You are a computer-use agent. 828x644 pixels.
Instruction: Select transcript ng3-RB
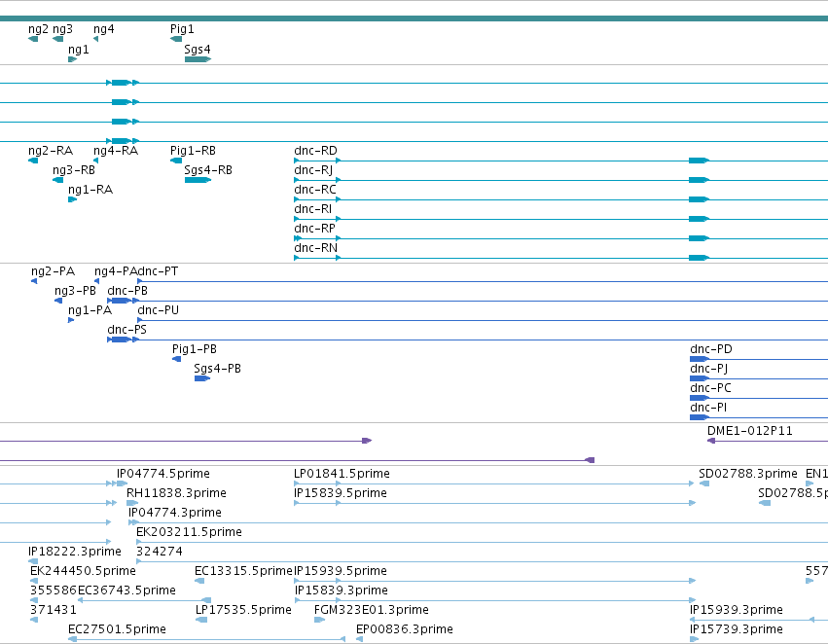[73, 170]
